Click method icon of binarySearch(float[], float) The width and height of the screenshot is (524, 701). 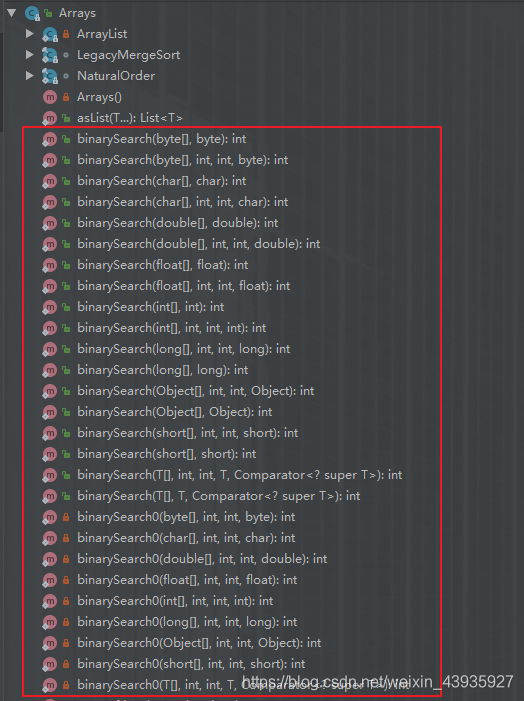50,265
